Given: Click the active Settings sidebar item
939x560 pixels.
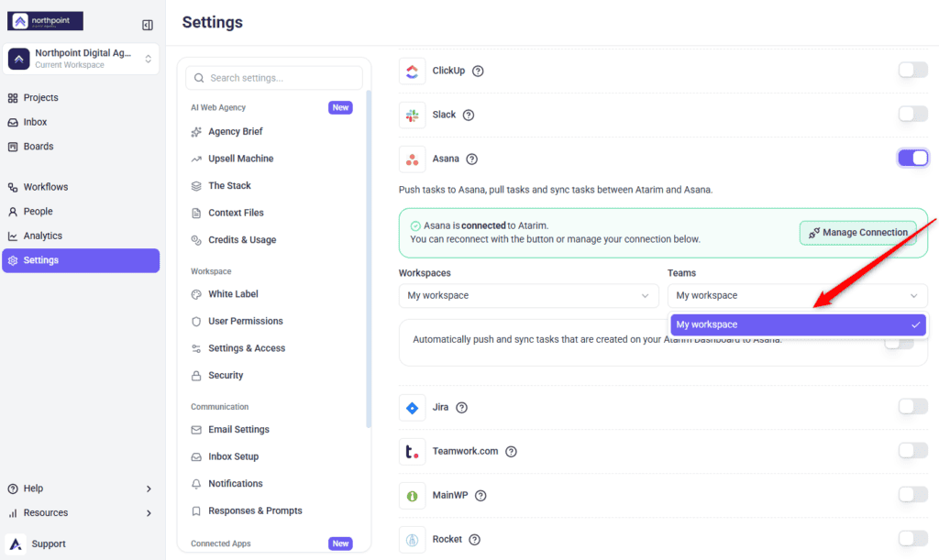Looking at the screenshot, I should (x=81, y=261).
